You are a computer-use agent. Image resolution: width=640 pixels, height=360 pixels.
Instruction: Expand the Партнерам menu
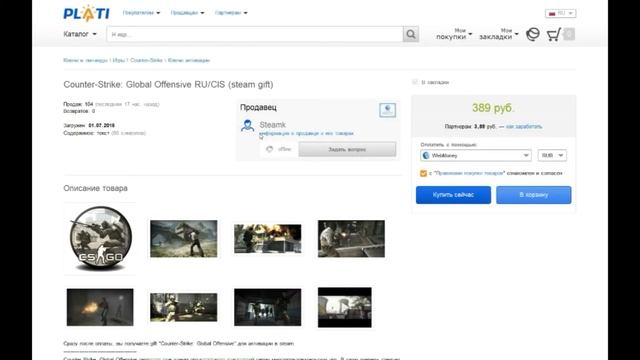(231, 13)
